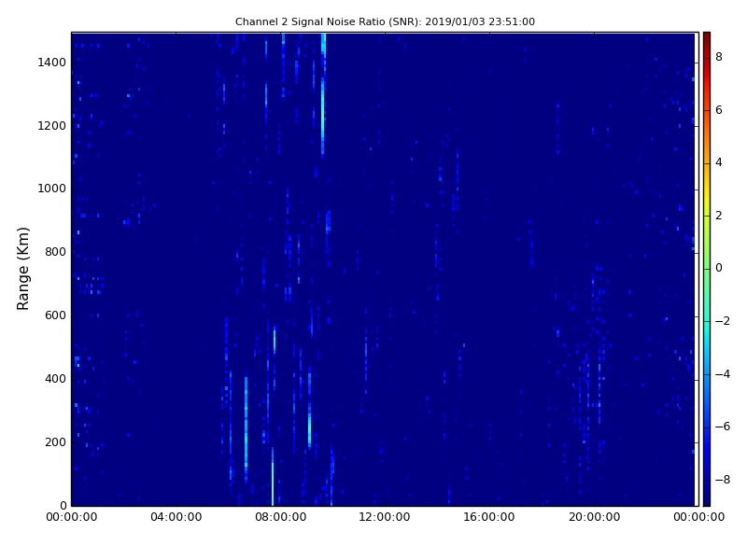Click the 1400 tick label on range axis
Viewport: 747px width, 560px height.
pyautogui.click(x=51, y=63)
